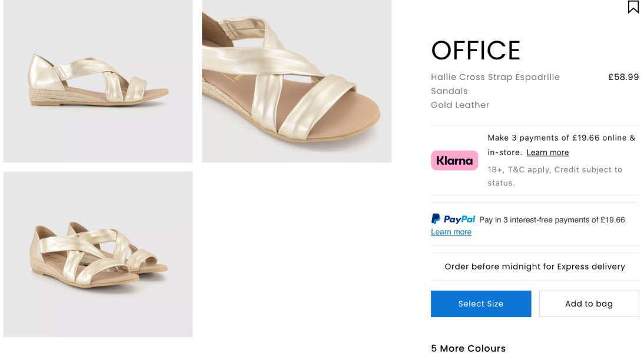Click the Hallie Cross Strap product title
644x353 pixels.
494,77
